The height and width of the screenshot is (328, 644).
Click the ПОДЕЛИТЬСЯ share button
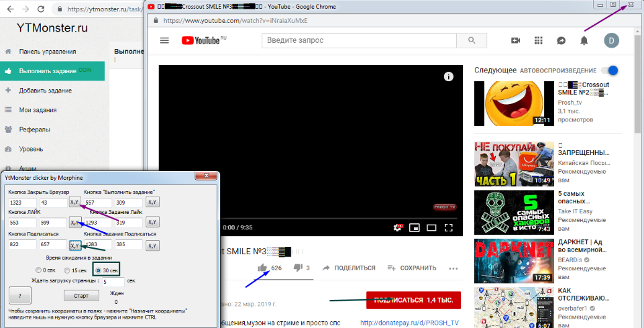click(349, 268)
